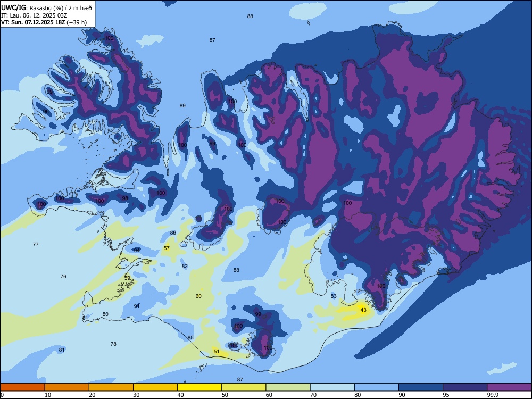Click the 51 humidity value near the south coast

[x=217, y=352]
